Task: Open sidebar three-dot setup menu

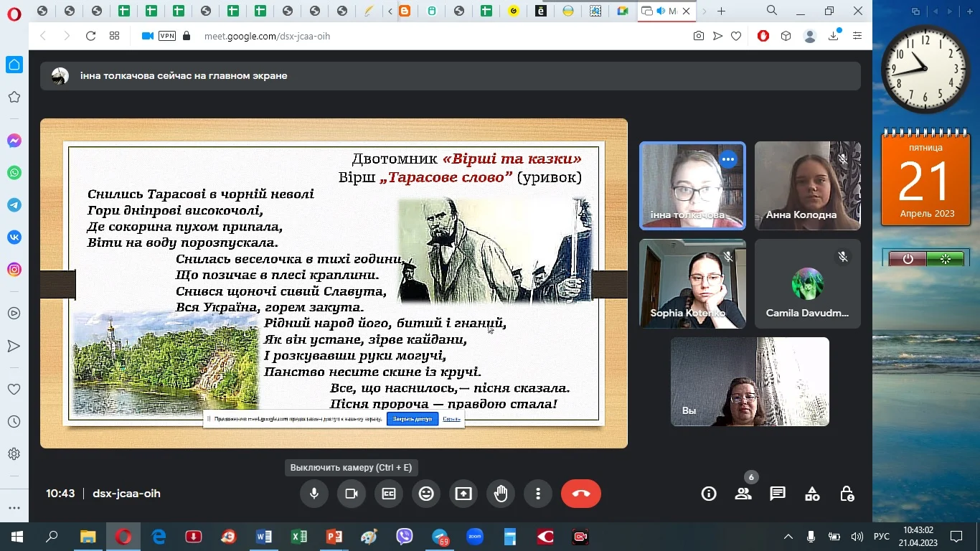Action: pyautogui.click(x=14, y=508)
